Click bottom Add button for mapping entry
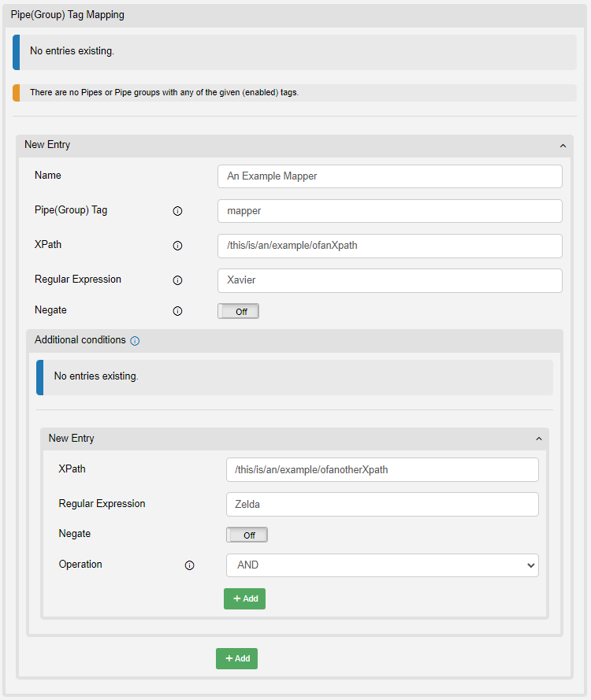This screenshot has height=700, width=591. coord(236,658)
